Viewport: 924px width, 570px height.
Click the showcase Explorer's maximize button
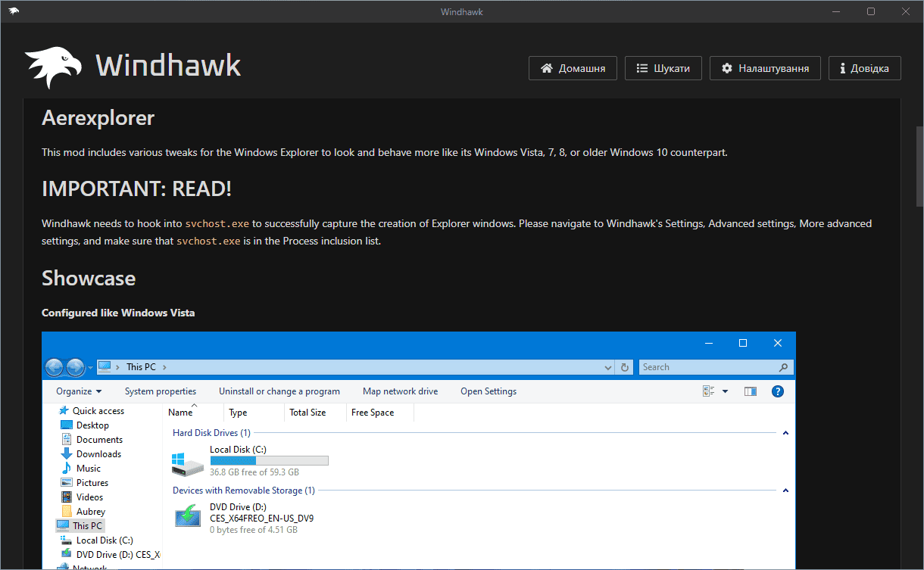[x=743, y=343]
